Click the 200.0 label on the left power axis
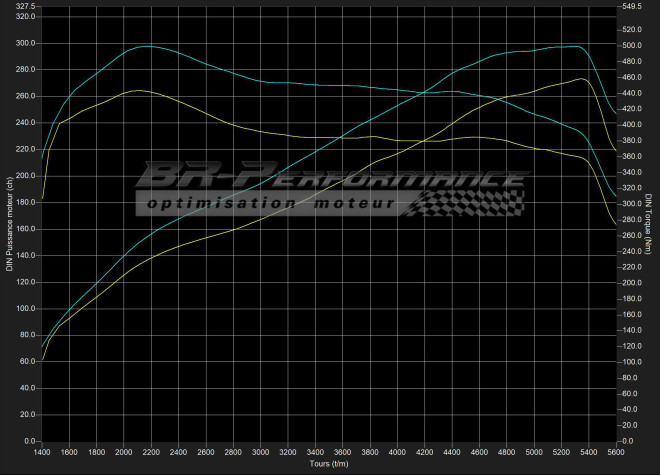The width and height of the screenshot is (660, 475). [x=23, y=176]
